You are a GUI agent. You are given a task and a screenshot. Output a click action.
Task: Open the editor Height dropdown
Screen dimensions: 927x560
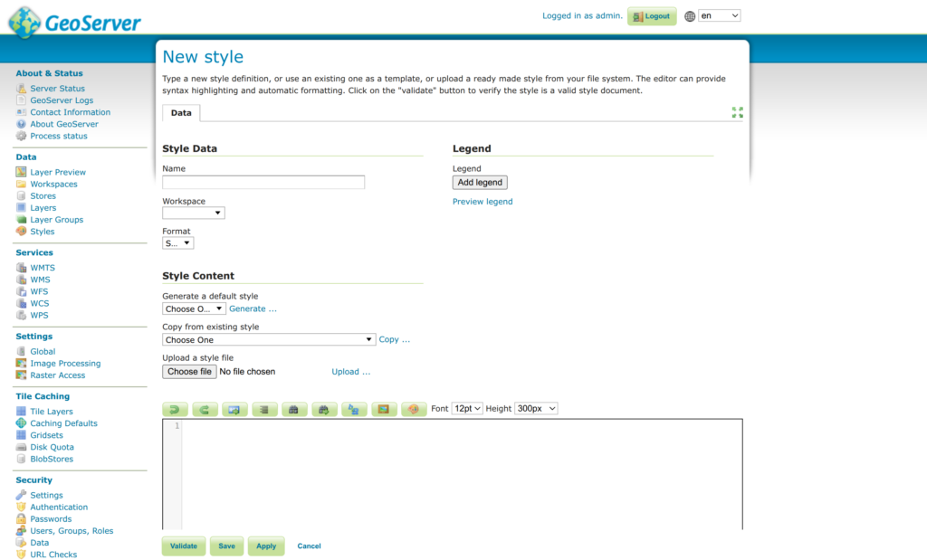pos(536,409)
